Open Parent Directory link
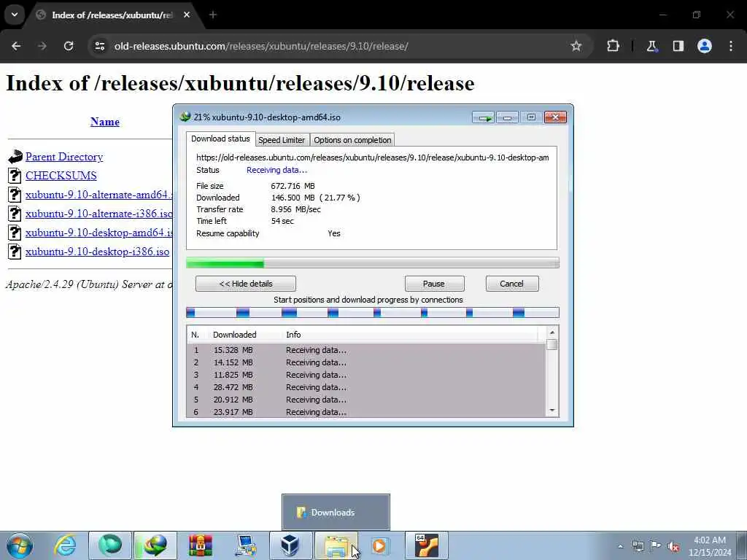The height and width of the screenshot is (560, 747). tap(64, 157)
